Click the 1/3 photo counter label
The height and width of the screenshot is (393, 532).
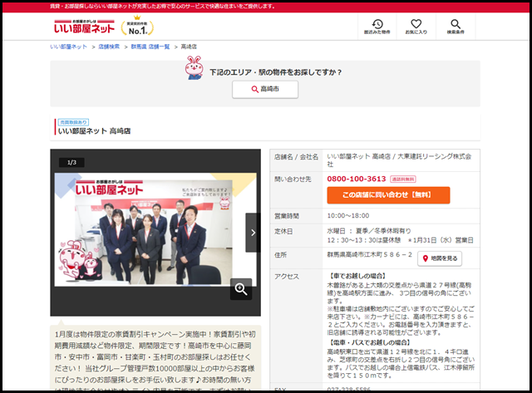pos(71,162)
